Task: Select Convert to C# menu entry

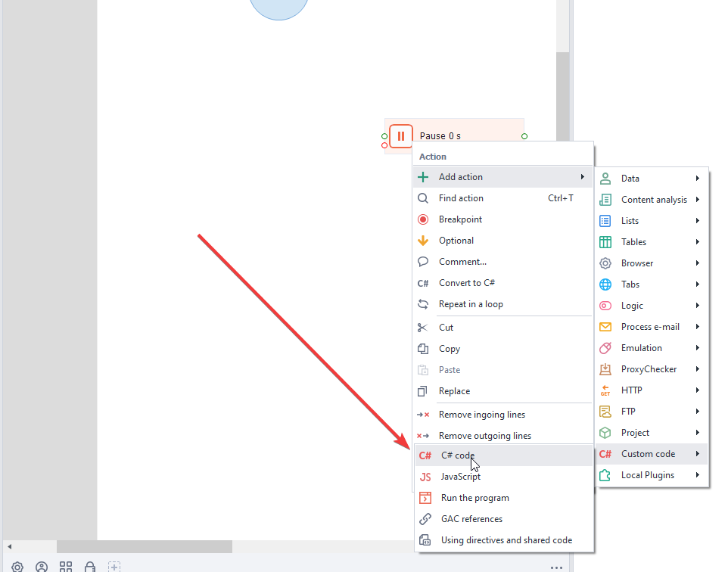Action: click(502, 283)
